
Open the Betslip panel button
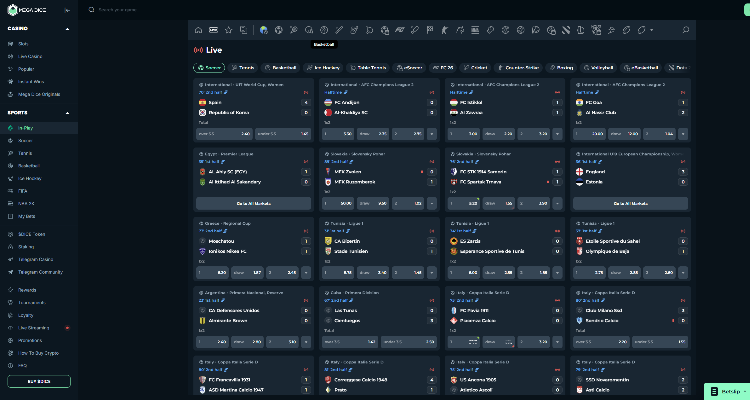(725, 390)
